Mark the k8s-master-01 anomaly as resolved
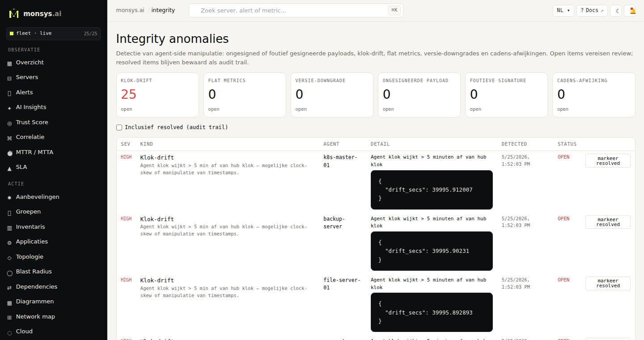644x340 pixels. tap(608, 160)
